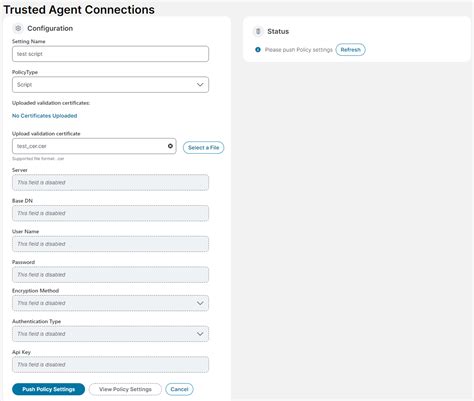Viewport: 474px width, 401px height.
Task: Cancel the configuration form
Action: (x=179, y=389)
